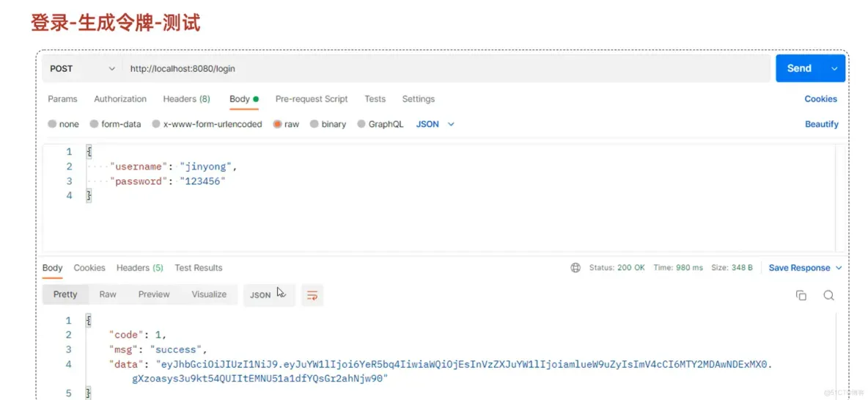Open the response JSON format dropdown
This screenshot has height=400, width=868.
click(269, 295)
